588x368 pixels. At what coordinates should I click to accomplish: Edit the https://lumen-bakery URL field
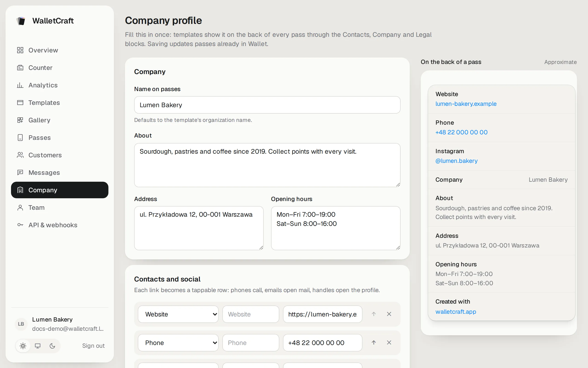tap(322, 314)
